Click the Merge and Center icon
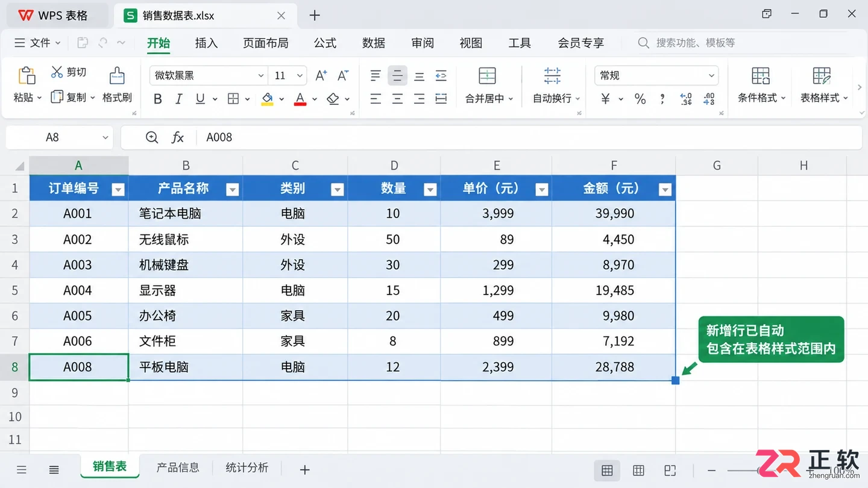The height and width of the screenshot is (488, 868). pyautogui.click(x=487, y=75)
